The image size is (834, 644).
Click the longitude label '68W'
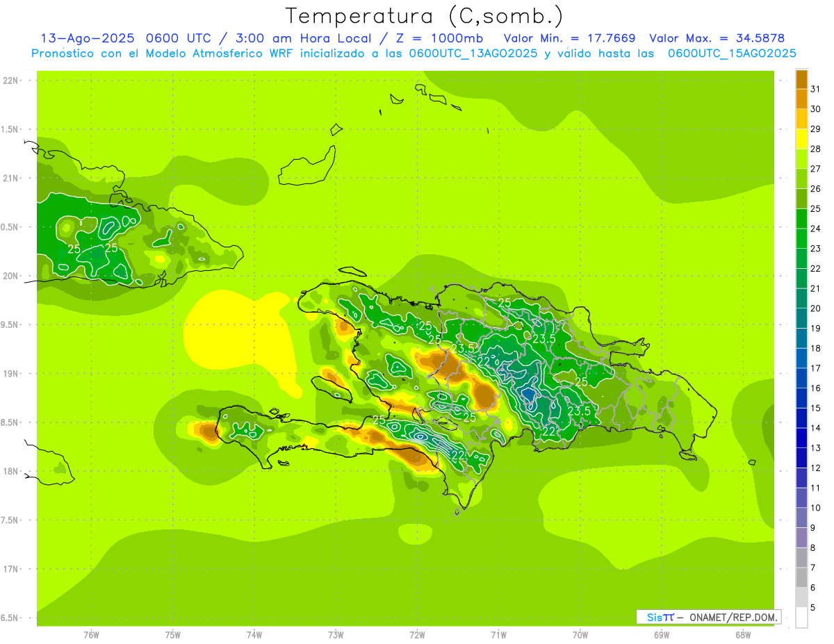click(x=743, y=635)
